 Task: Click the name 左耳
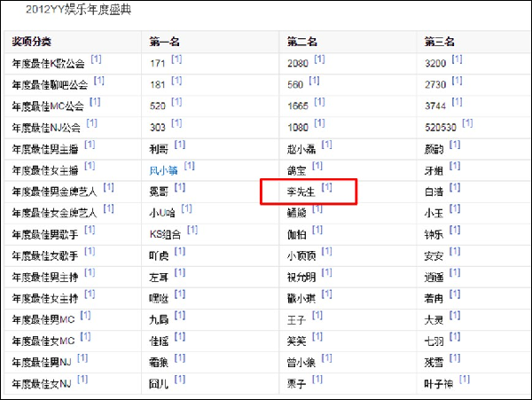pyautogui.click(x=159, y=278)
